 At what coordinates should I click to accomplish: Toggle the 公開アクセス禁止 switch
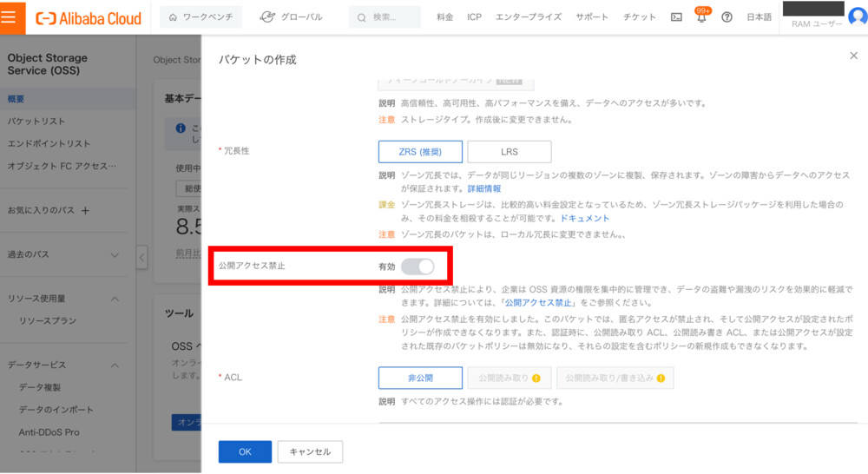coord(417,267)
